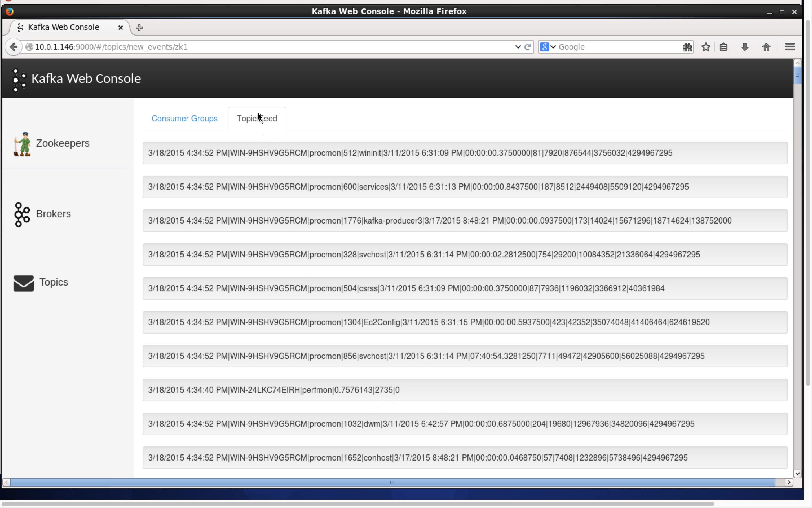812x508 pixels.
Task: Open Zookeepers via the zookeeper figure icon
Action: [x=22, y=144]
